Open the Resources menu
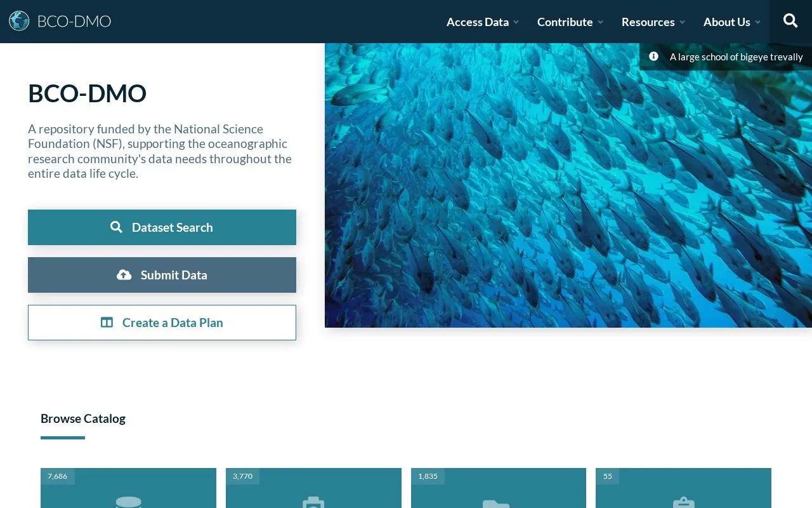 pyautogui.click(x=648, y=22)
